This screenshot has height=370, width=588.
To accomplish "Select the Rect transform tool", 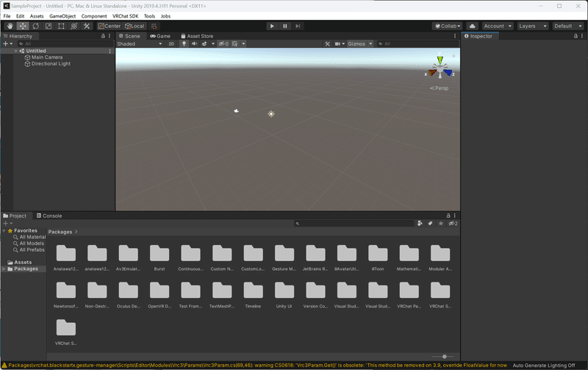I will 61,26.
